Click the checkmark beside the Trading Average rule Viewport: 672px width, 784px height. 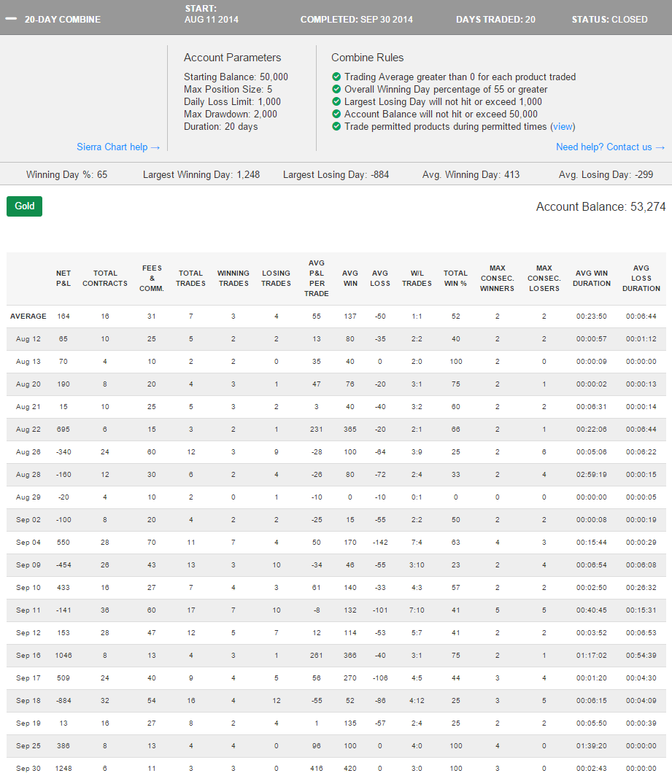(x=336, y=77)
